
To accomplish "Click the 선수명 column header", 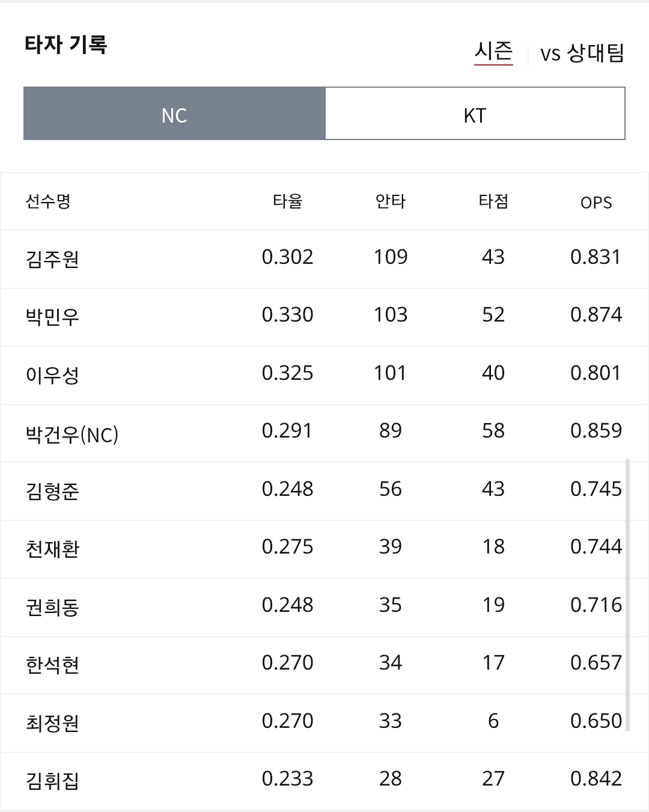I will (48, 201).
